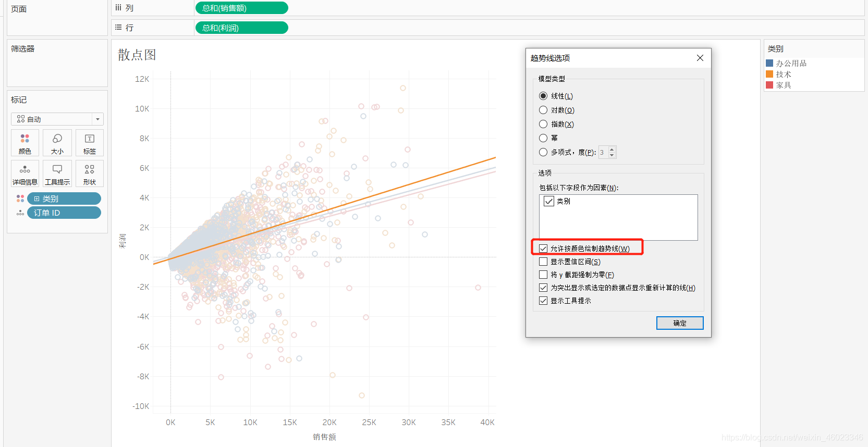Click the 40K x-axis label
Viewport: 868px width, 447px height.
click(487, 422)
